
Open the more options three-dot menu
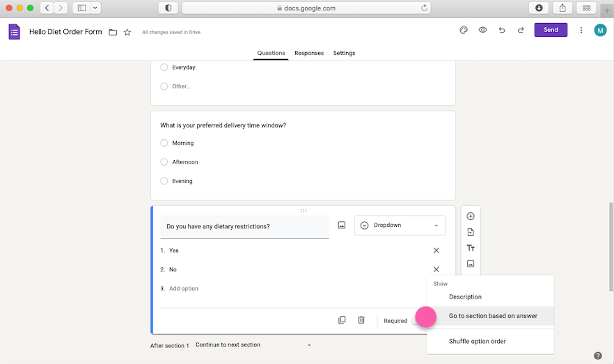click(581, 30)
